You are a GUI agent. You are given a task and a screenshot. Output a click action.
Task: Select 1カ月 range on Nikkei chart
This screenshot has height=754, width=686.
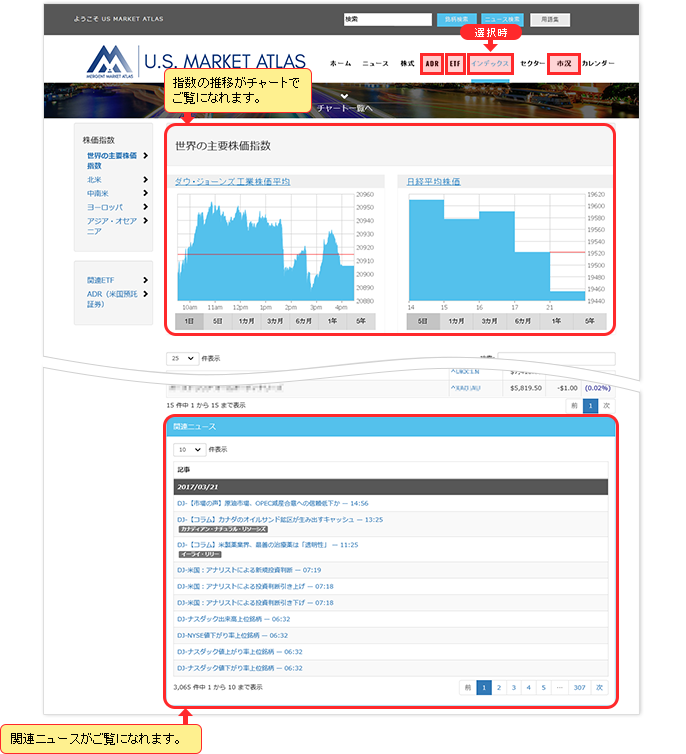click(456, 321)
